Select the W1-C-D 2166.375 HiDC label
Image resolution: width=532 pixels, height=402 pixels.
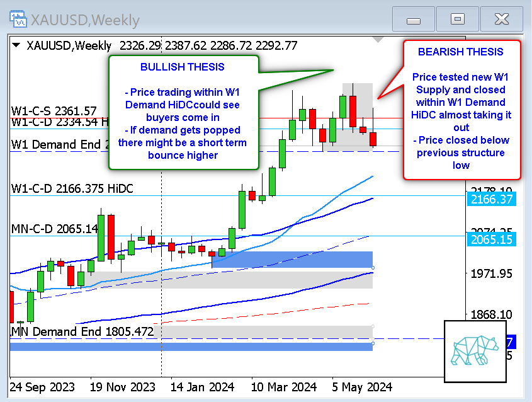point(72,188)
